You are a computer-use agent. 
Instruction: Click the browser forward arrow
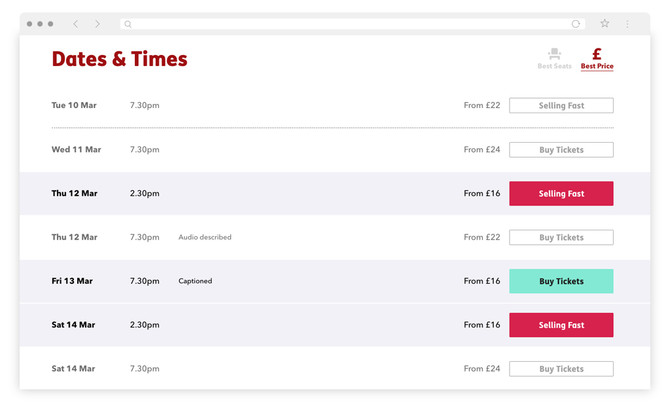tap(97, 24)
